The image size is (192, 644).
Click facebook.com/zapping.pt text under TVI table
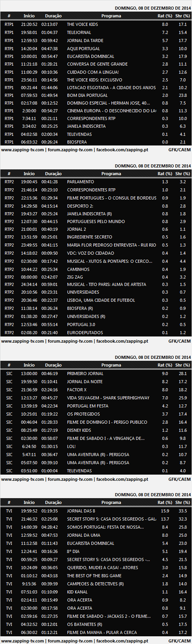[x=122, y=641]
